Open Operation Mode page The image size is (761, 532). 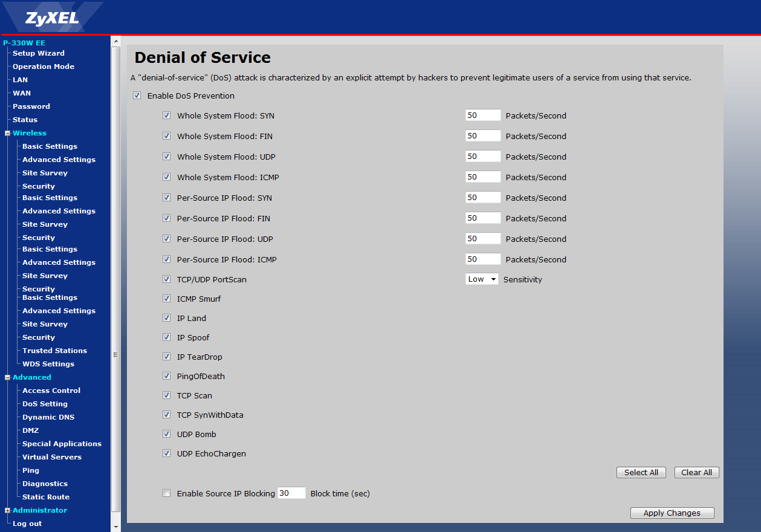(44, 66)
